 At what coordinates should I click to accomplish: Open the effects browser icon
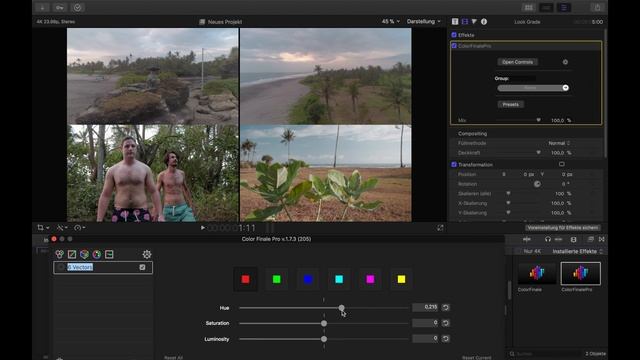click(x=591, y=239)
